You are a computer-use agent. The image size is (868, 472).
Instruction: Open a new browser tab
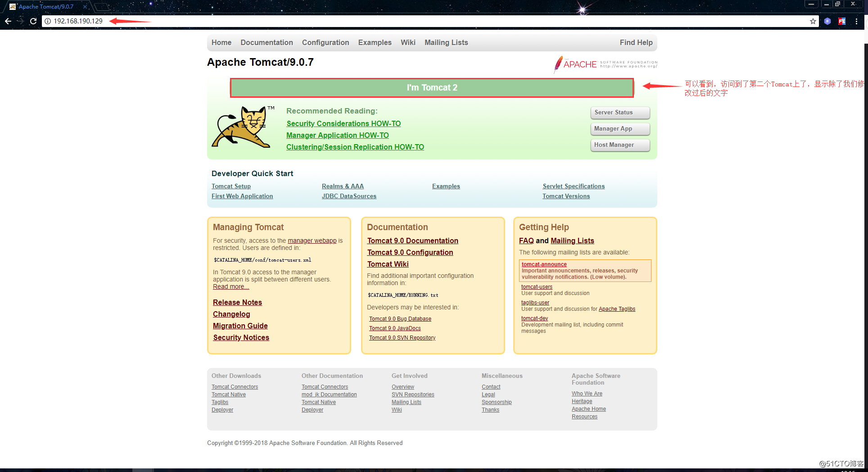[103, 7]
